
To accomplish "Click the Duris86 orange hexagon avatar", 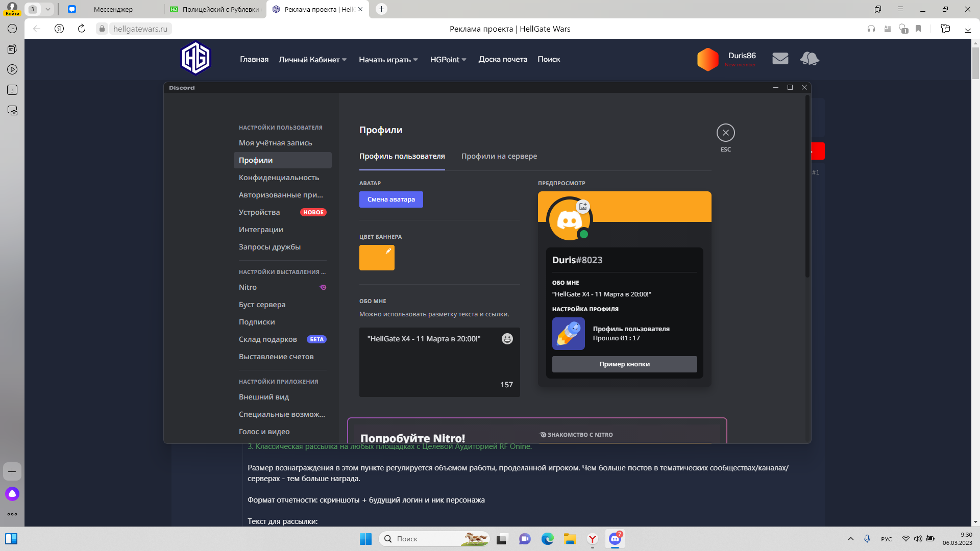I will pyautogui.click(x=707, y=59).
